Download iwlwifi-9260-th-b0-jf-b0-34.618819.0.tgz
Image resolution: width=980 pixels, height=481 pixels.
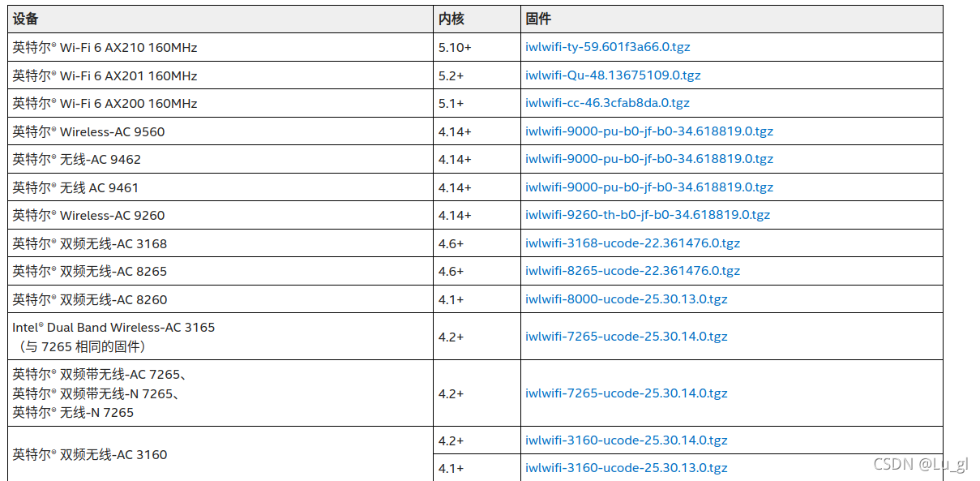pos(648,215)
